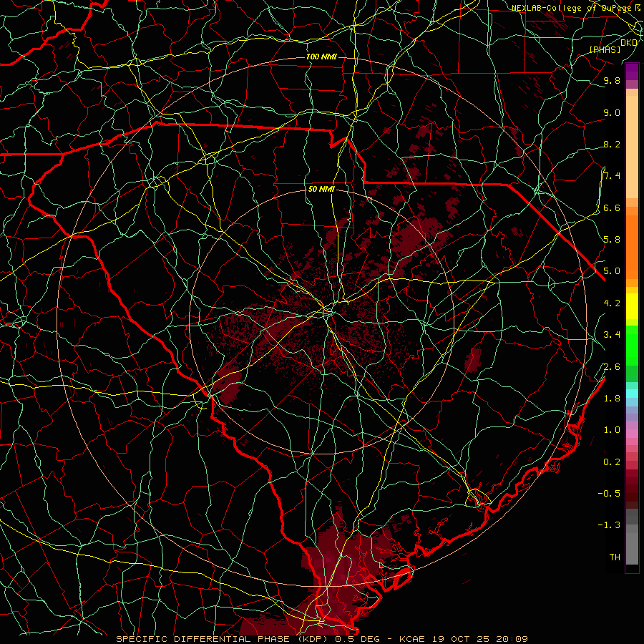Viewport: 644px width, 644px height.
Task: Click the 4.2 legend value
Action: [612, 303]
